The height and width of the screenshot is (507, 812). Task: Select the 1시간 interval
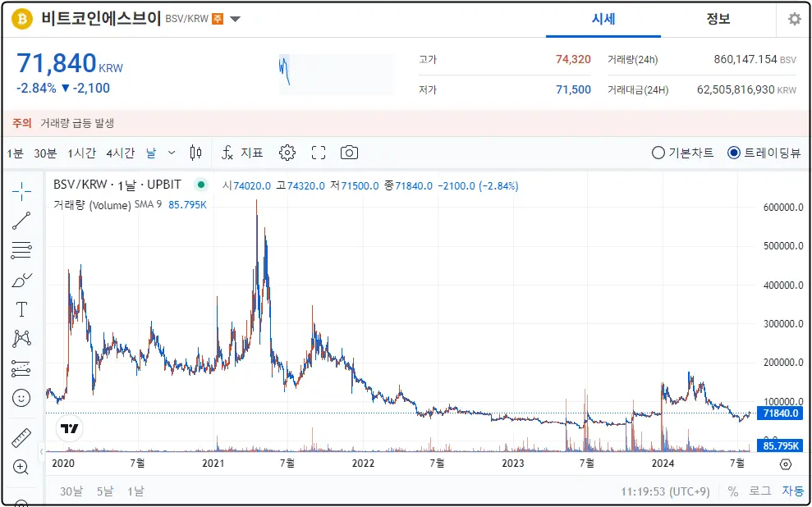pos(81,153)
